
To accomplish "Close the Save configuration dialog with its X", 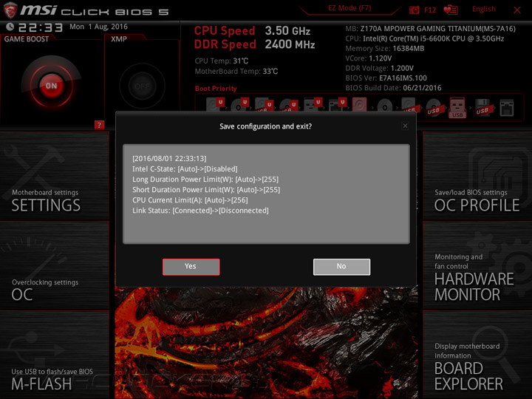I will click(x=405, y=126).
